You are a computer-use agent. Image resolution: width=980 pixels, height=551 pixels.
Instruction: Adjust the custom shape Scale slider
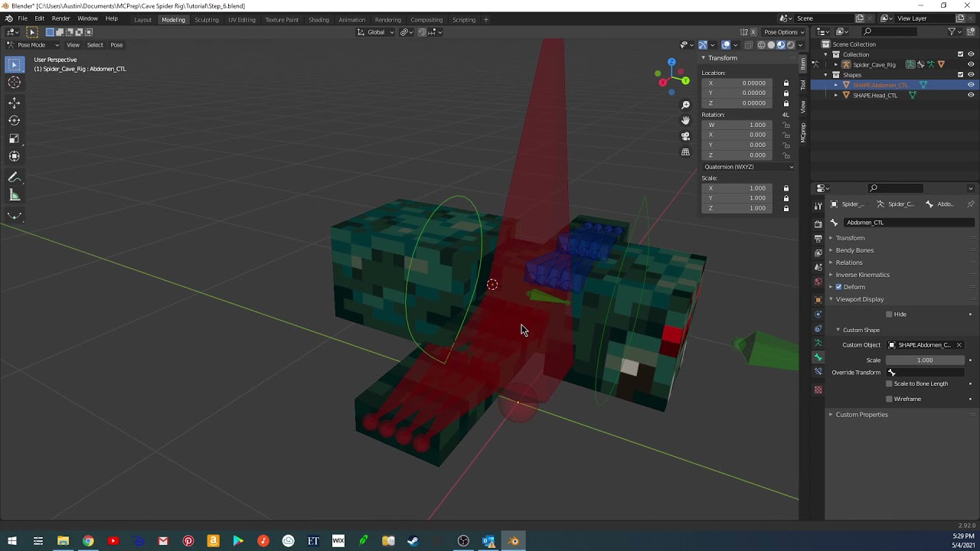point(926,360)
